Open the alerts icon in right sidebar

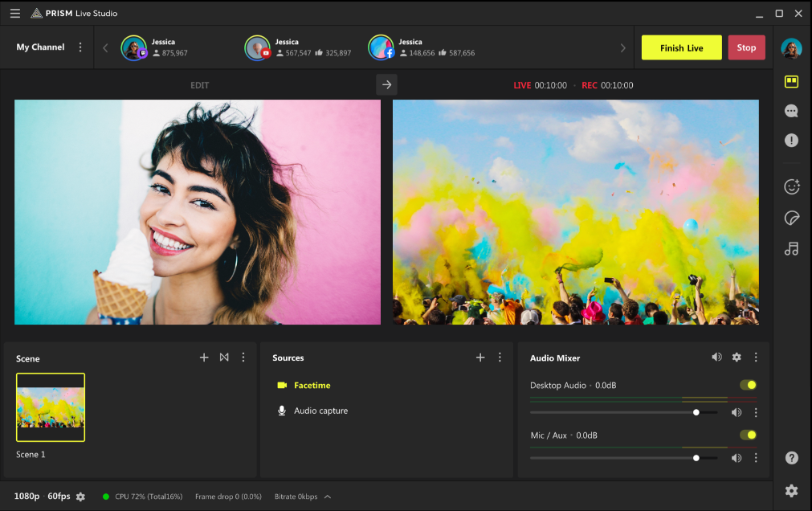[791, 141]
